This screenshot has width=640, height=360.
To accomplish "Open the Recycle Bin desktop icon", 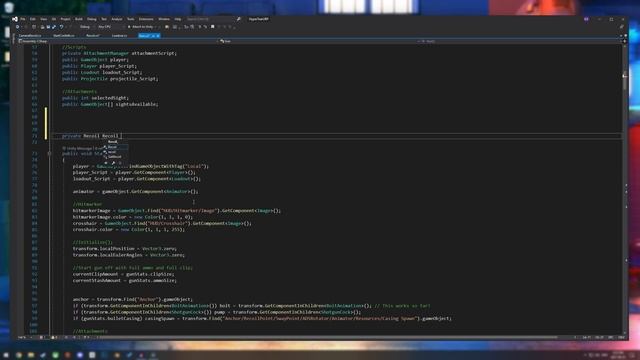I will pos(8,7).
